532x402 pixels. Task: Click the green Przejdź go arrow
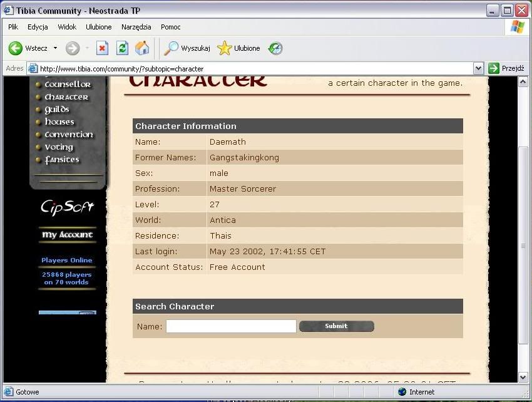coord(493,68)
